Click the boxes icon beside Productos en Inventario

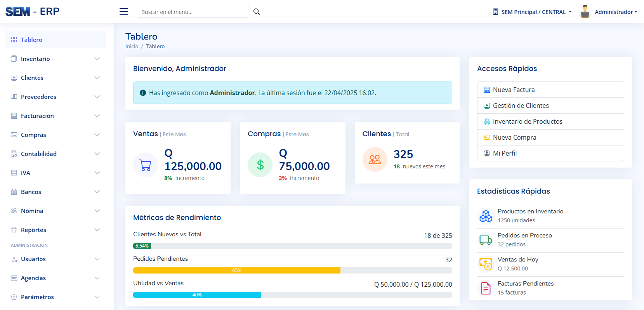[486, 216]
